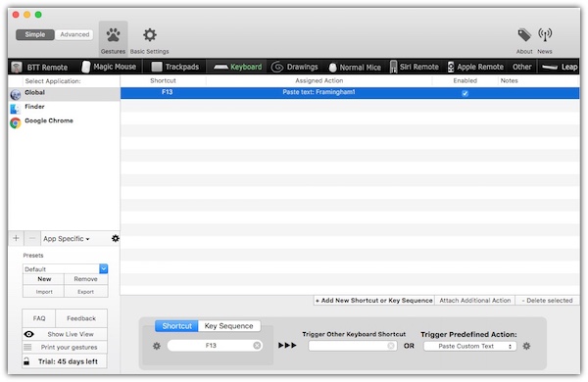This screenshot has width=588, height=382.
Task: Switch to Advanced mode
Action: pyautogui.click(x=74, y=34)
